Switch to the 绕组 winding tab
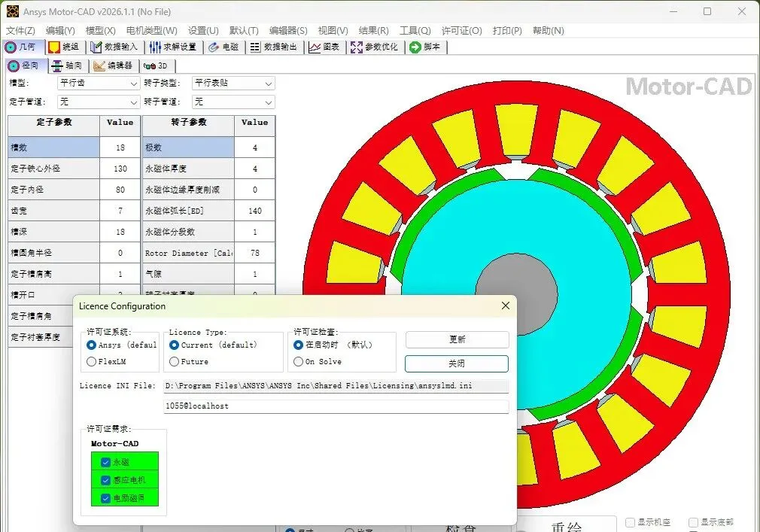 click(64, 47)
